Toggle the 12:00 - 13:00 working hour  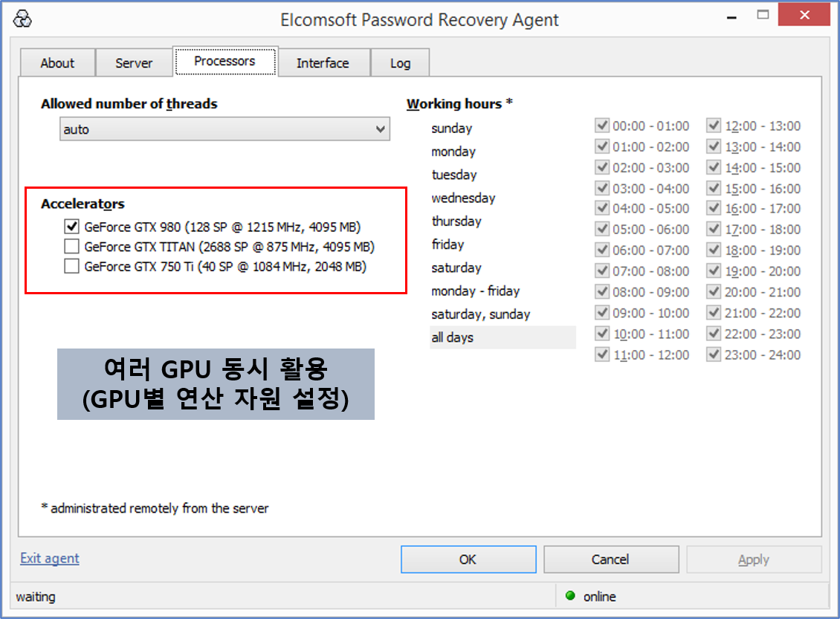[714, 126]
